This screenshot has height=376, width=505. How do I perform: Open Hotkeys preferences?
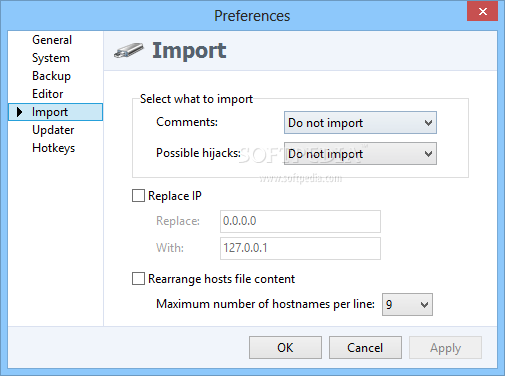pyautogui.click(x=54, y=148)
